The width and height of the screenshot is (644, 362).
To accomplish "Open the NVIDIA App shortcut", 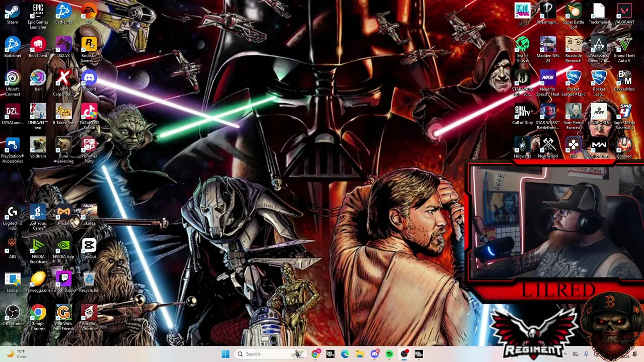I will click(x=63, y=249).
